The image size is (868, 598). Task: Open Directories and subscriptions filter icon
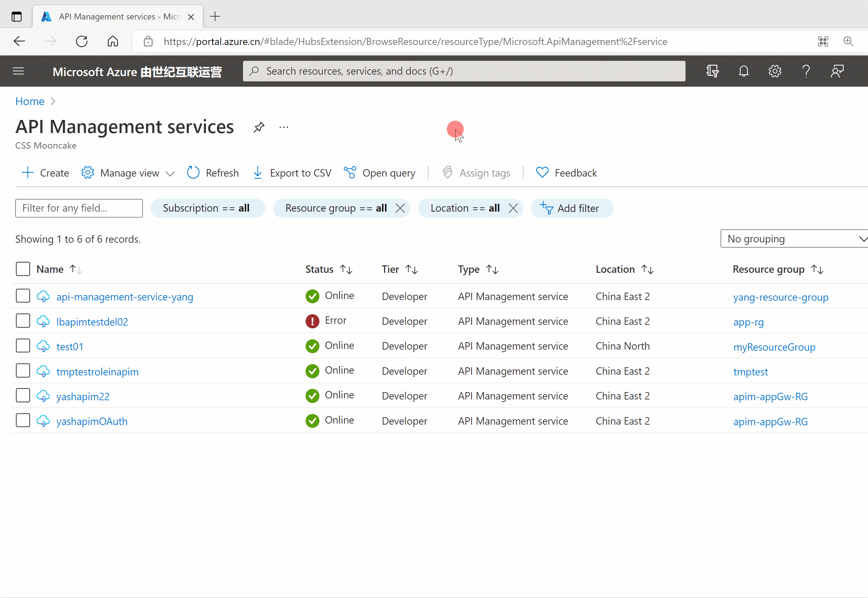coord(712,71)
